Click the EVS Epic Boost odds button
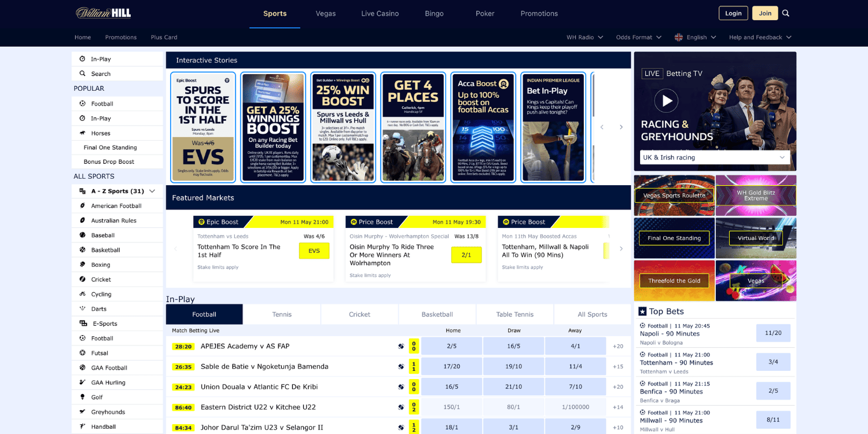 [x=314, y=251]
